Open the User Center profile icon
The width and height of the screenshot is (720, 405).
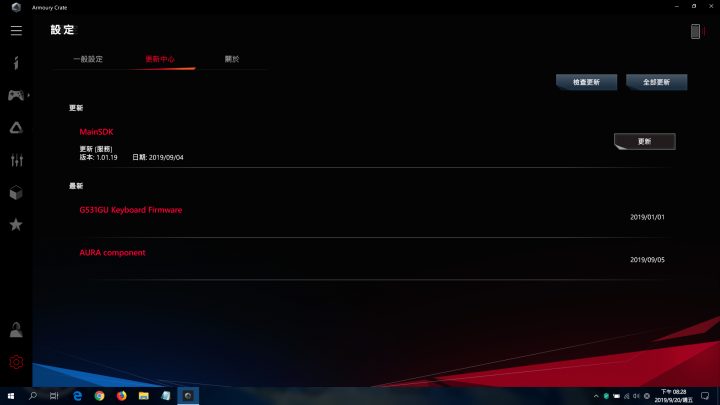pos(16,330)
